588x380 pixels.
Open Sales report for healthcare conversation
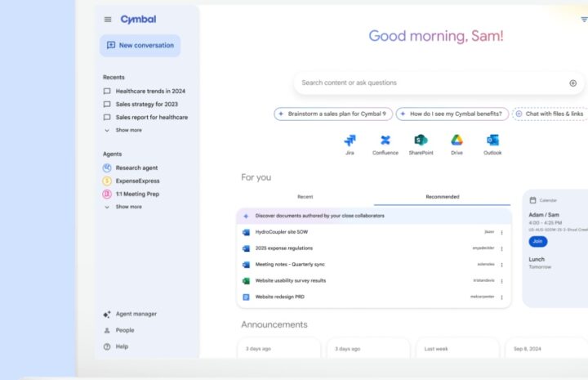coord(145,118)
